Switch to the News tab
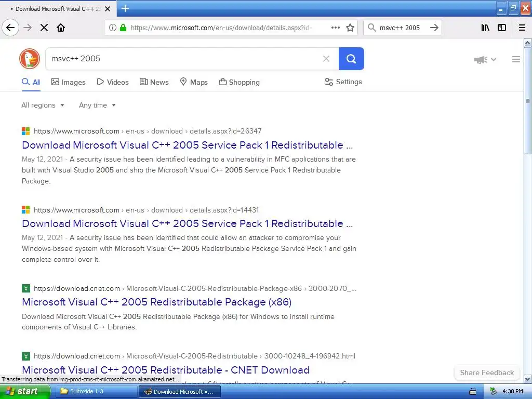Image resolution: width=532 pixels, height=399 pixels. pyautogui.click(x=154, y=82)
